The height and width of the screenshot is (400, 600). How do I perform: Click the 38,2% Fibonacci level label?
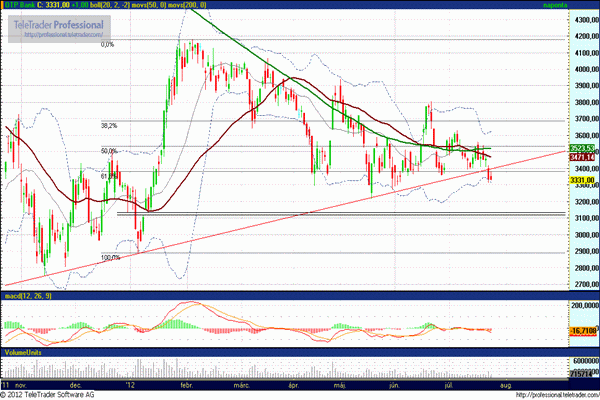pyautogui.click(x=109, y=125)
